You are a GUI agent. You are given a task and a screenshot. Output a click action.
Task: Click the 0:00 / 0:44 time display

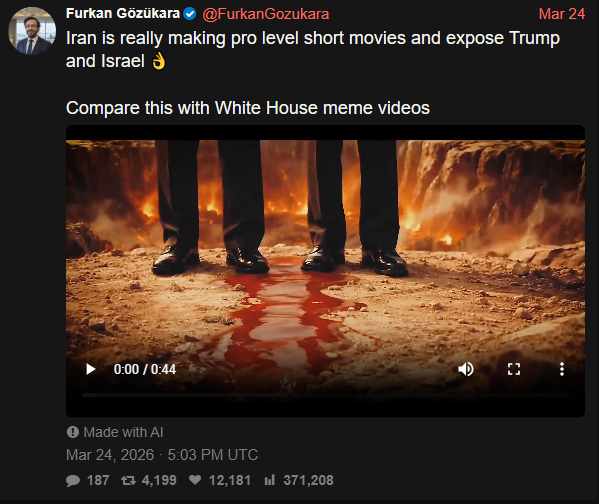point(145,369)
